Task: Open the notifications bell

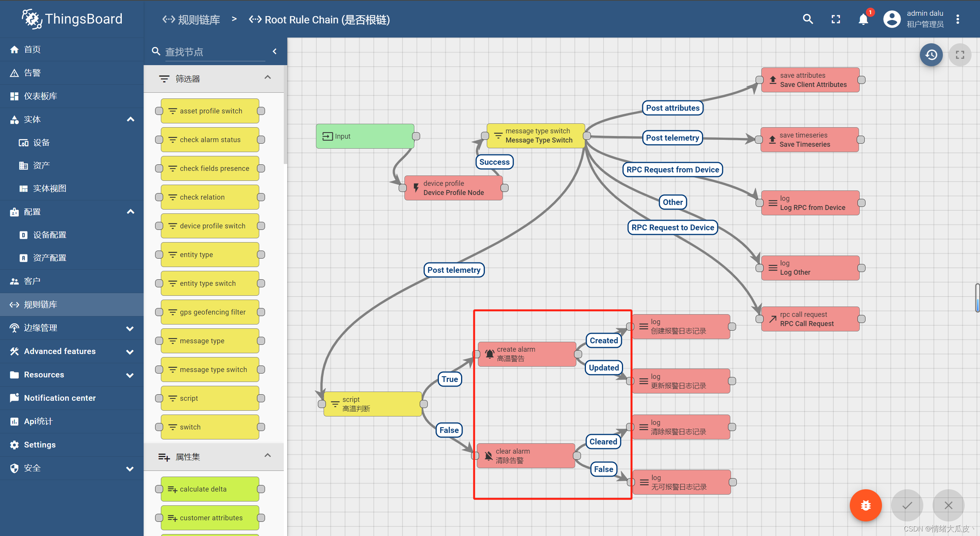Action: point(863,19)
